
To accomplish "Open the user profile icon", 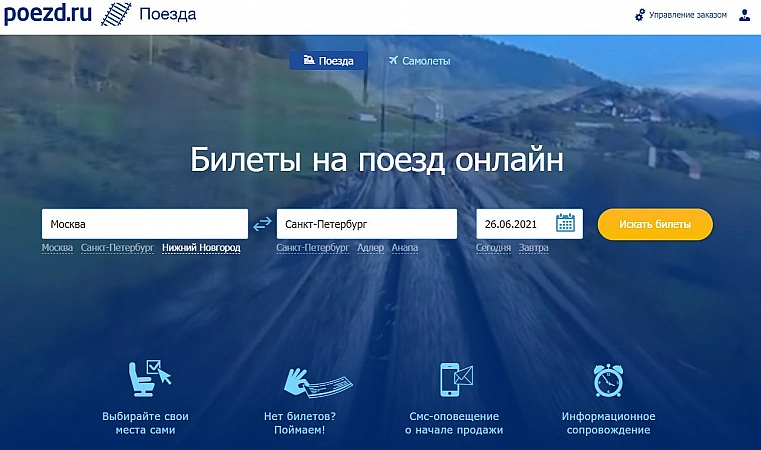I will [x=744, y=15].
